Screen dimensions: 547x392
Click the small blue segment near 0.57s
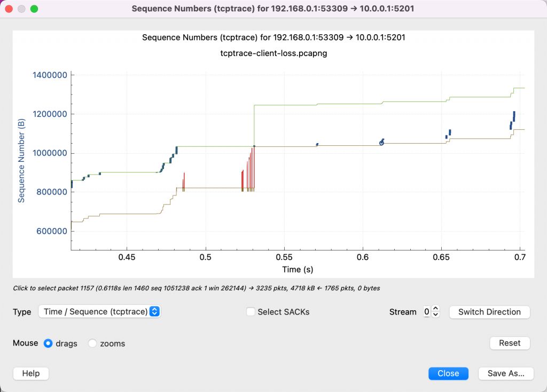(317, 144)
